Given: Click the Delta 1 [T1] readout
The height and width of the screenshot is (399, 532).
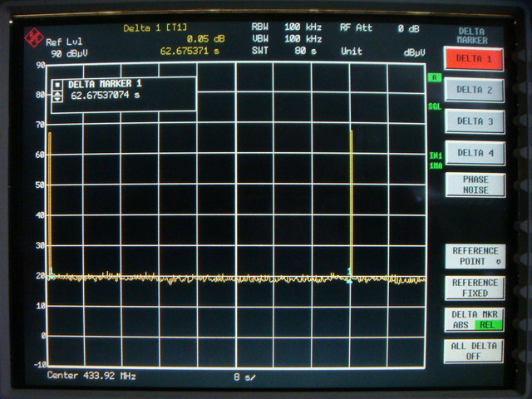Looking at the screenshot, I should click(x=155, y=27).
